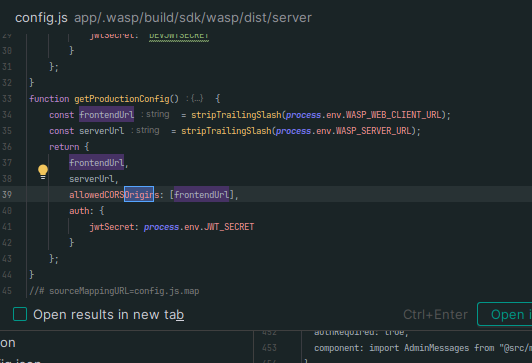
Task: Click frontendUrl property on line 37
Action: point(97,163)
